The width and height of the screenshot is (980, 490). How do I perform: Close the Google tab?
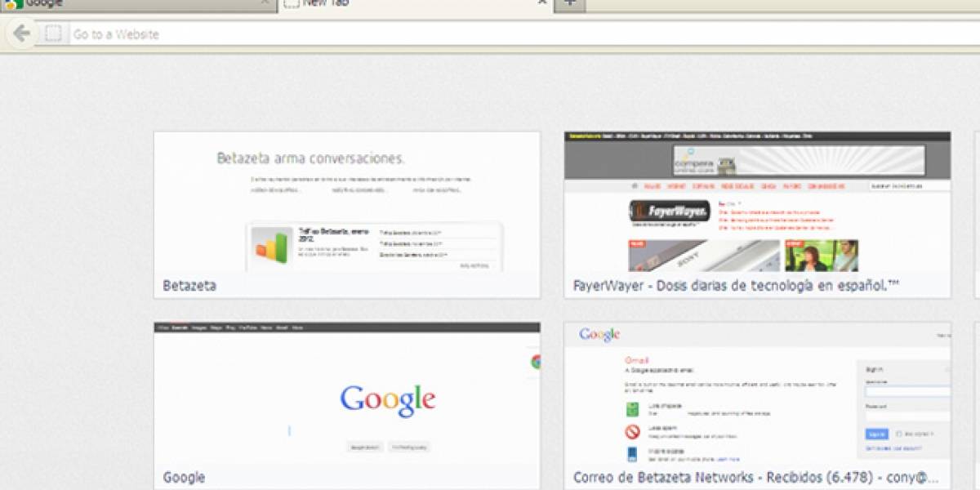[x=265, y=3]
